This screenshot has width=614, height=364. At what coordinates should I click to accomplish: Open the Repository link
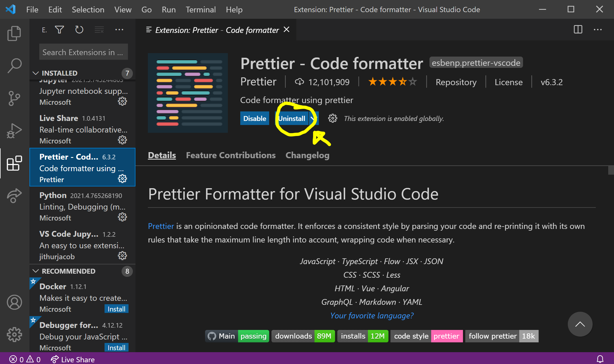(456, 82)
